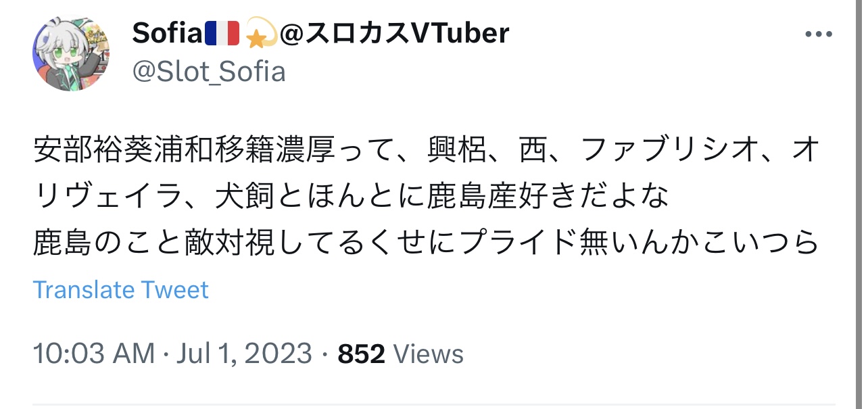Viewport: 868px width, 409px height.
Task: Click the French flag emoji in name
Action: pyautogui.click(x=222, y=33)
